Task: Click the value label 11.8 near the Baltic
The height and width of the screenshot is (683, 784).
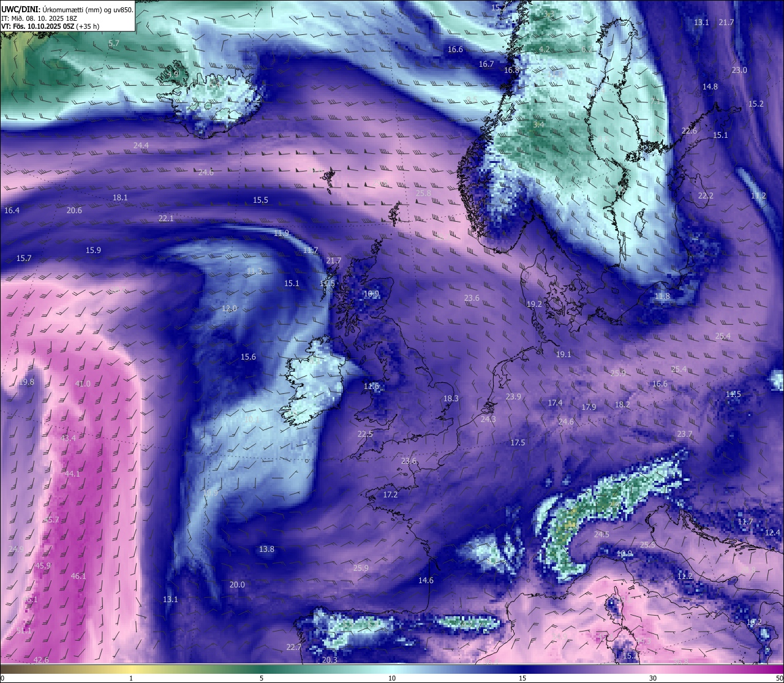Action: click(x=662, y=296)
